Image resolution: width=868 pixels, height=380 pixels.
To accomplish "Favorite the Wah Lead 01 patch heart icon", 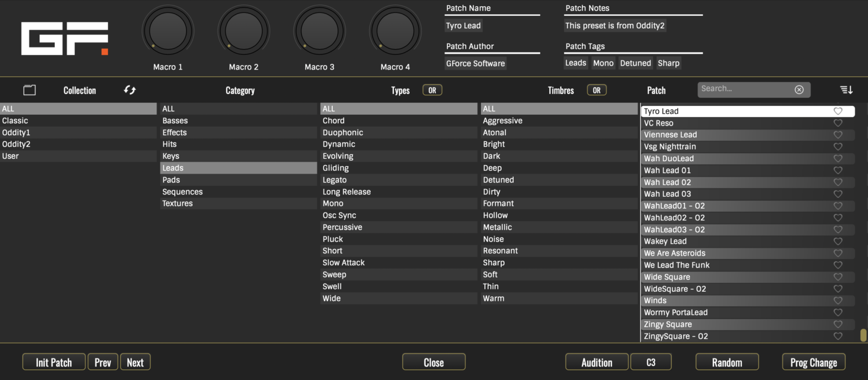I will pos(837,170).
